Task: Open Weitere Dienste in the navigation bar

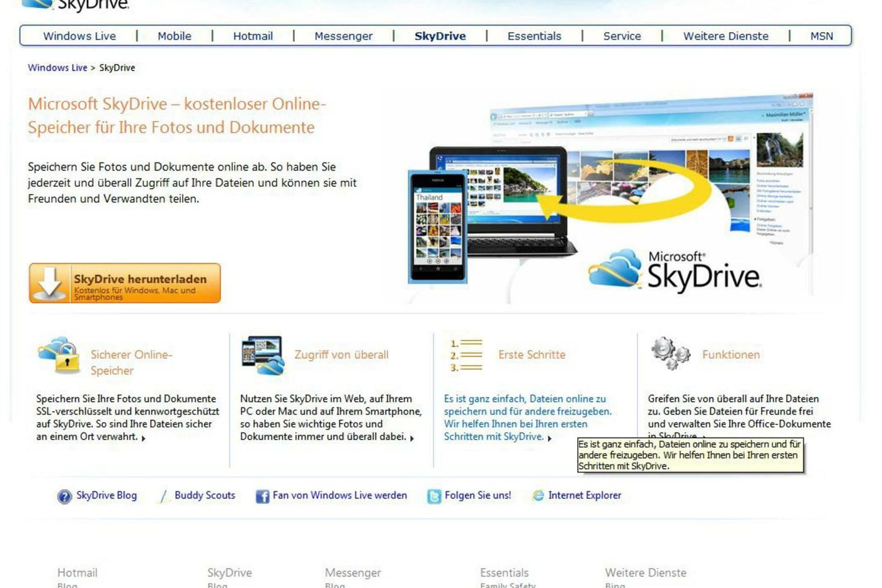Action: (726, 37)
